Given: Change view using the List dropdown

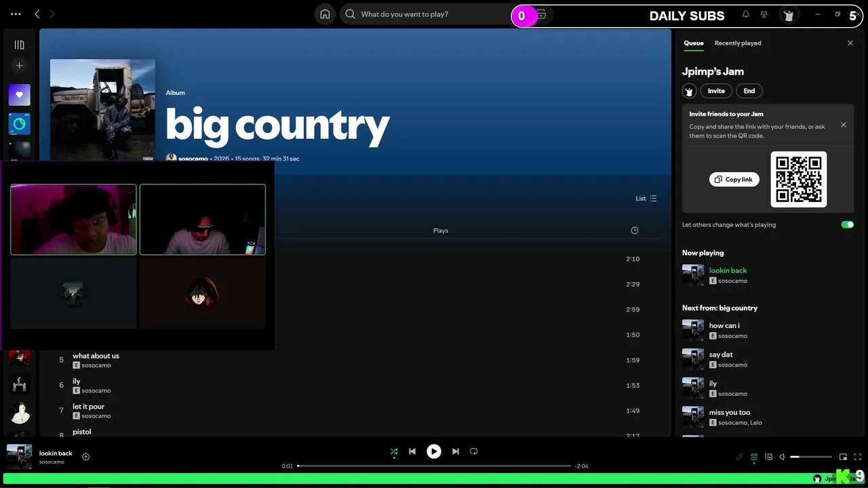Looking at the screenshot, I should tap(646, 199).
